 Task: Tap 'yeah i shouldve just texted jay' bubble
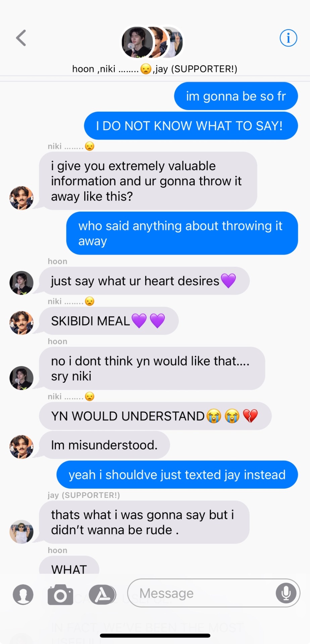tap(177, 475)
